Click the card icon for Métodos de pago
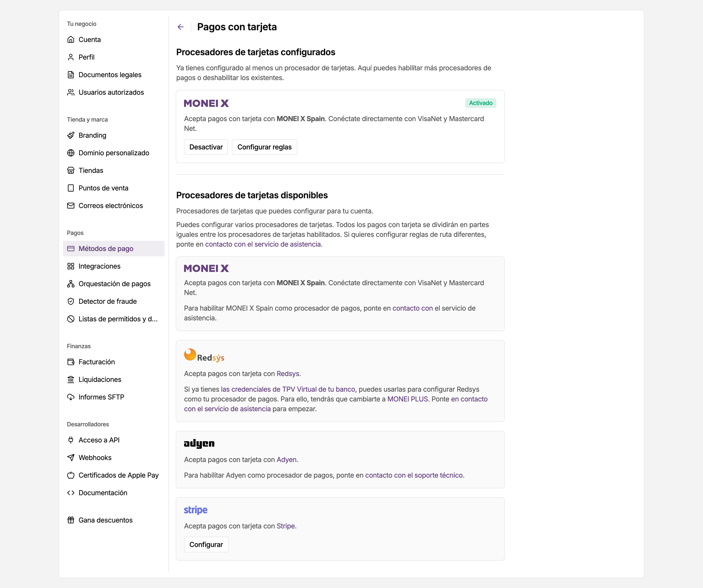Image resolution: width=703 pixels, height=588 pixels. 71,249
